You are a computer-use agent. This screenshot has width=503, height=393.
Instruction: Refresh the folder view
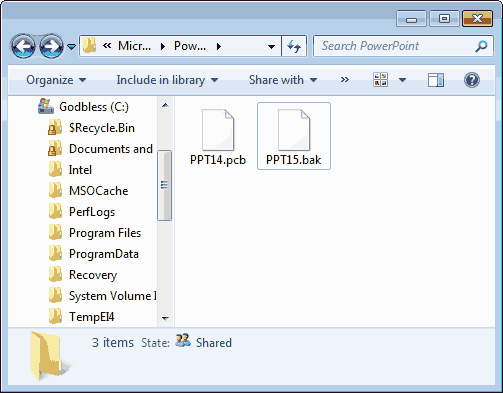[294, 46]
